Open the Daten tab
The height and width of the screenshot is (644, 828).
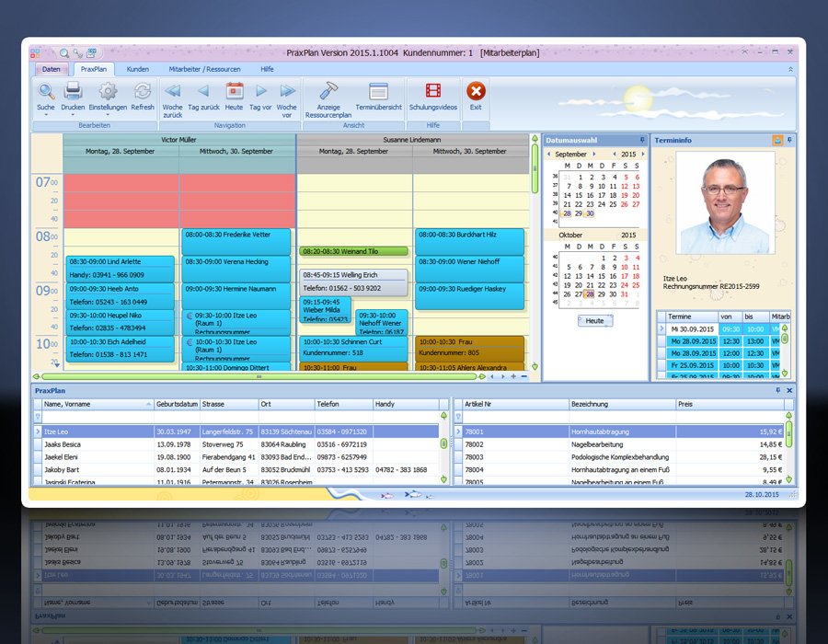(52, 69)
